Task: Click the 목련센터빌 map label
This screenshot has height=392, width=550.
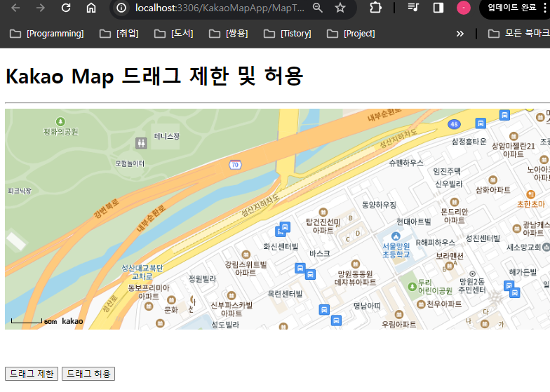Action: click(285, 294)
